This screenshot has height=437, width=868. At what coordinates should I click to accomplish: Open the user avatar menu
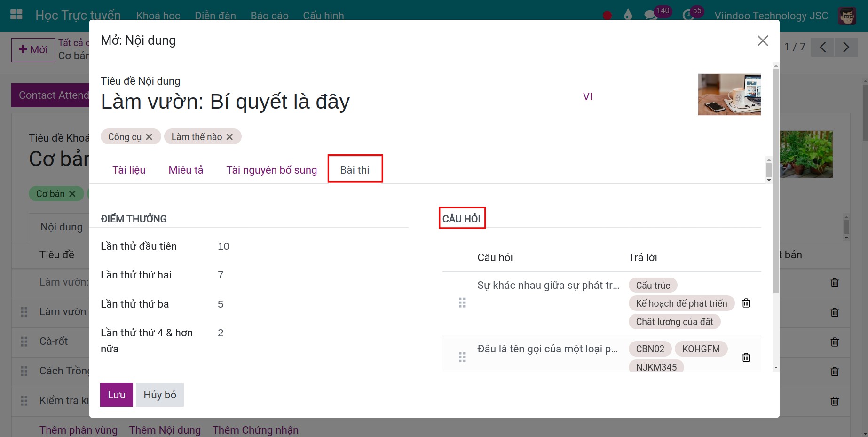pos(847,16)
